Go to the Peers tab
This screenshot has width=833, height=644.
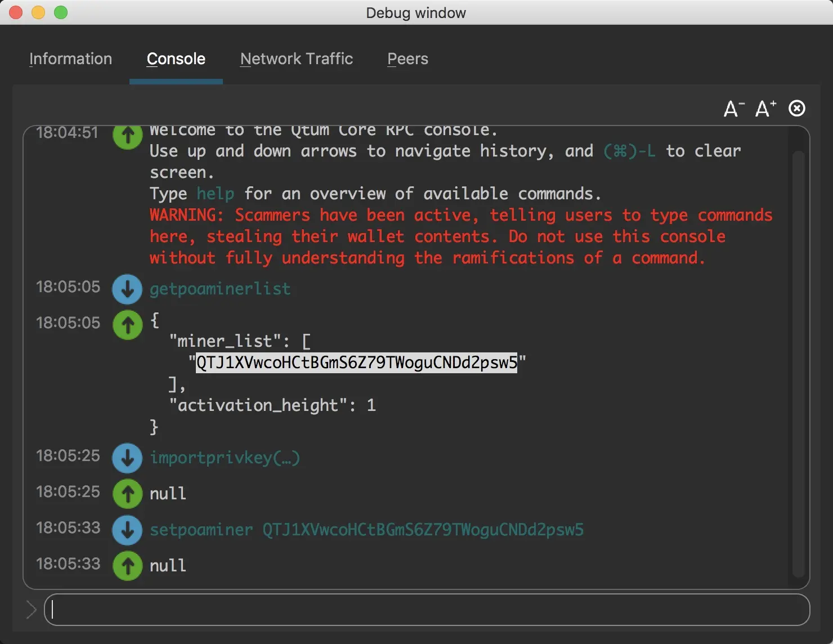pyautogui.click(x=407, y=59)
